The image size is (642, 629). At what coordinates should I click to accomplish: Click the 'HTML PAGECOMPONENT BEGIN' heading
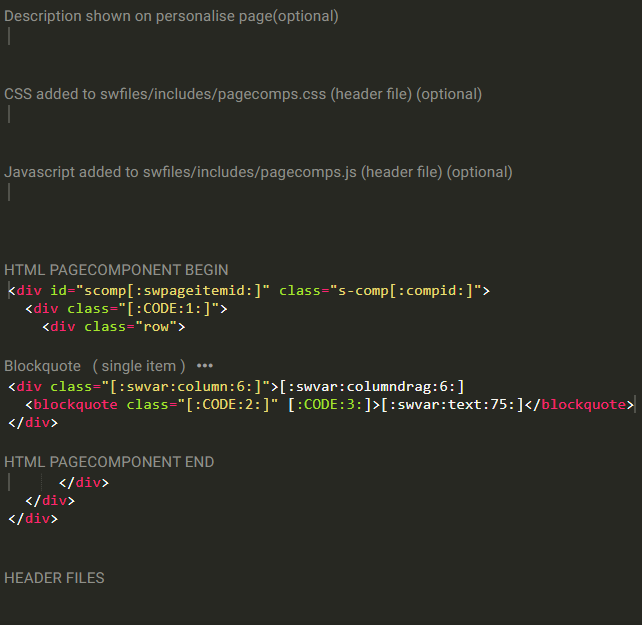pyautogui.click(x=116, y=270)
